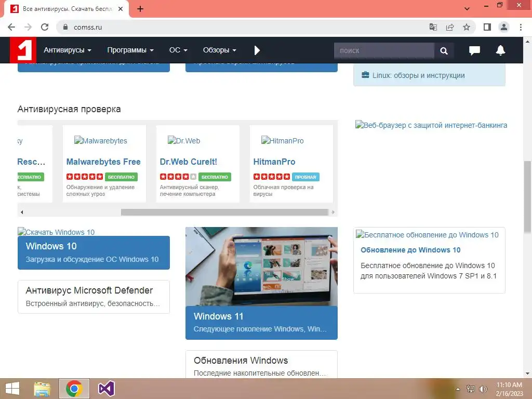The height and width of the screenshot is (399, 532).
Task: Open Обновления Windows card
Action: [x=261, y=365]
